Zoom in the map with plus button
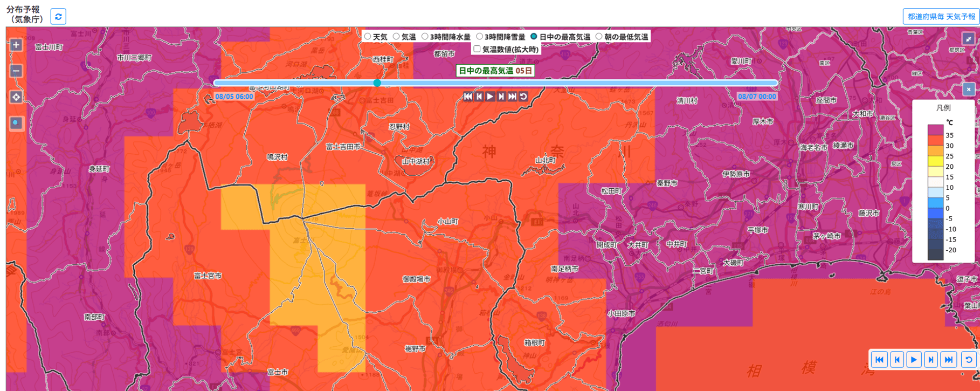The height and width of the screenshot is (391, 980). [16, 45]
